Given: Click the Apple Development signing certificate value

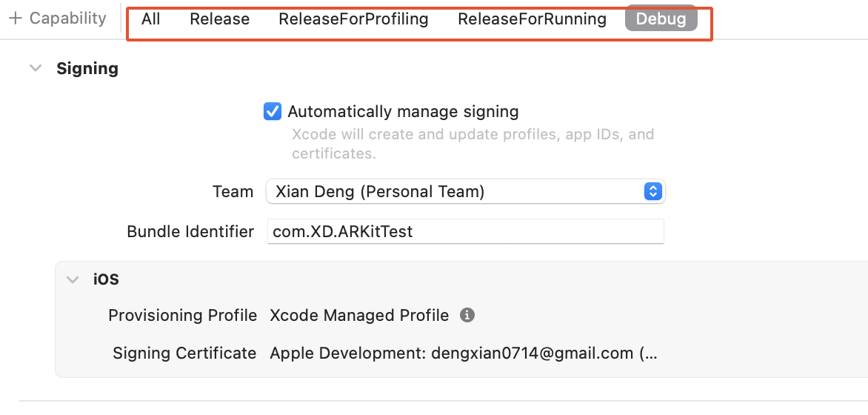Looking at the screenshot, I should [463, 353].
